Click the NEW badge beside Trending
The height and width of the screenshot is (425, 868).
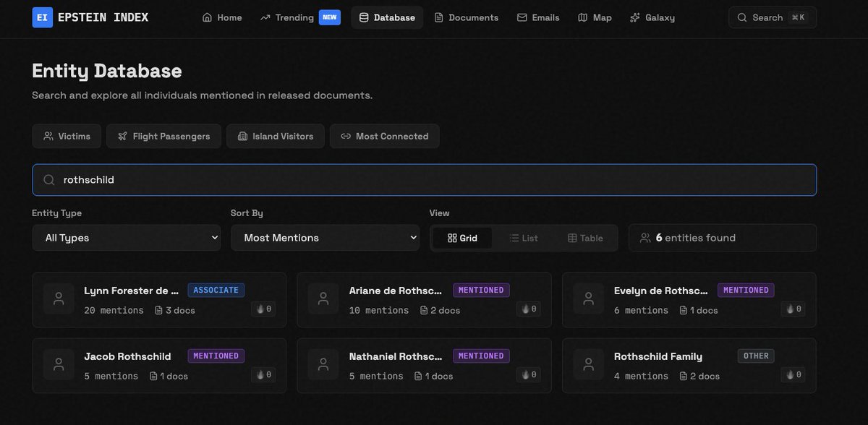click(x=330, y=17)
